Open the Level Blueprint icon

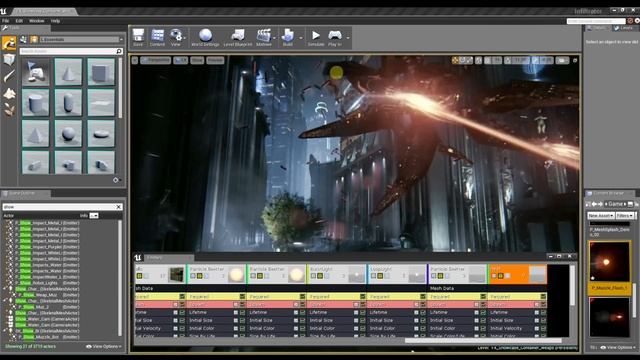(238, 37)
